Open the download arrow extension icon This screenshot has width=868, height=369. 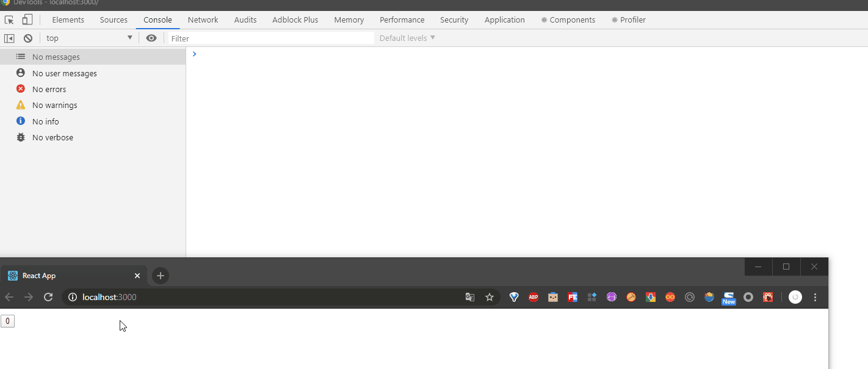[651, 297]
